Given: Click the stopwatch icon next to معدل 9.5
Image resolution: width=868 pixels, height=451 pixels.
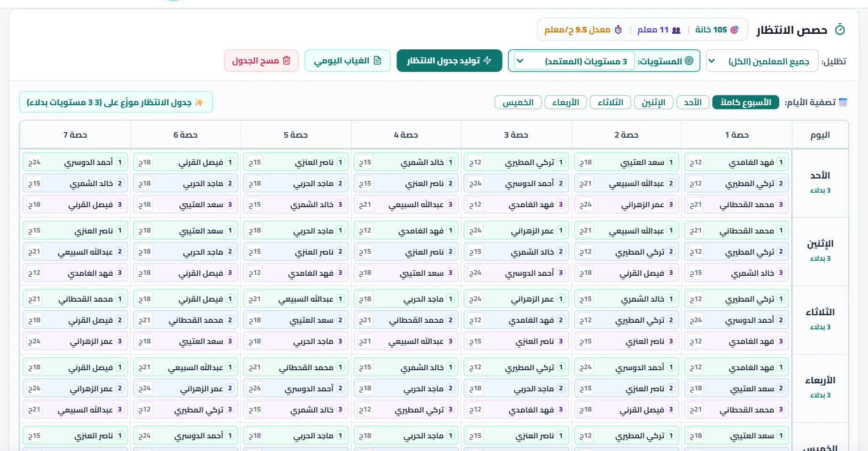Looking at the screenshot, I should point(618,30).
